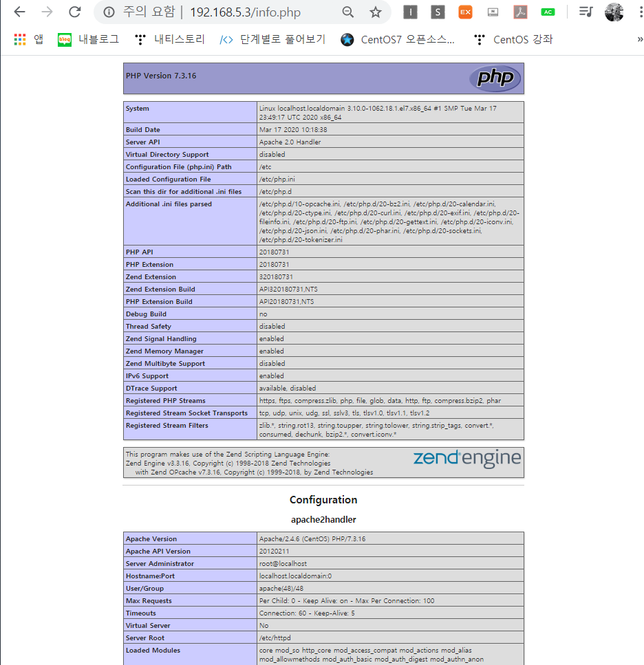Open the orange EX extension

465,12
